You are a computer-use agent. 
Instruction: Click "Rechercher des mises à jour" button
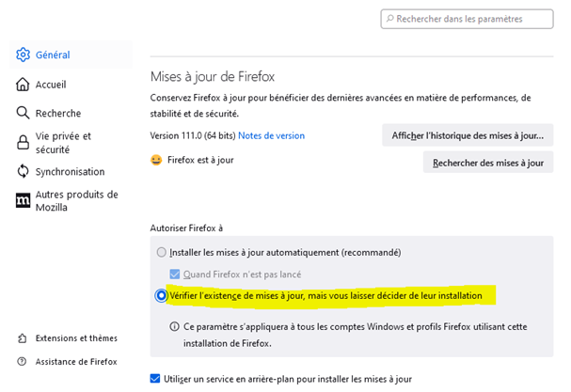487,163
